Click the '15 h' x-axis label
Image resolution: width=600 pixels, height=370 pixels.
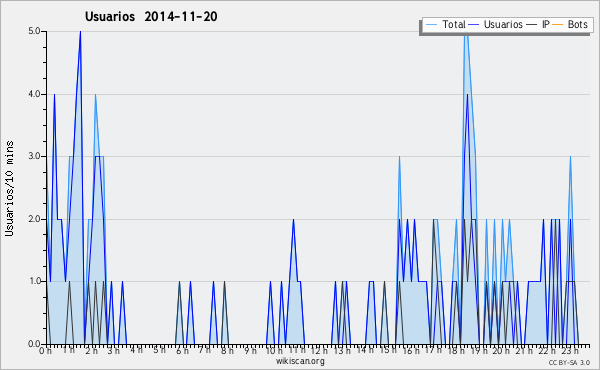(388, 350)
